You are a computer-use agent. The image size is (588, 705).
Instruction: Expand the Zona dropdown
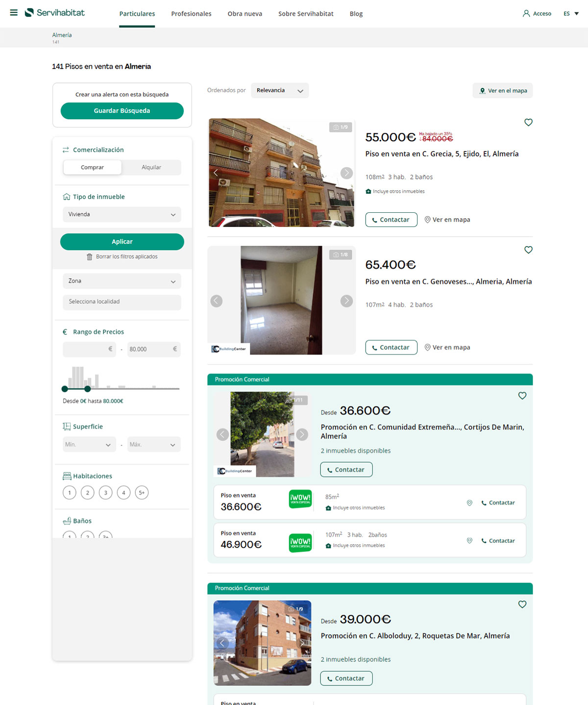click(122, 281)
